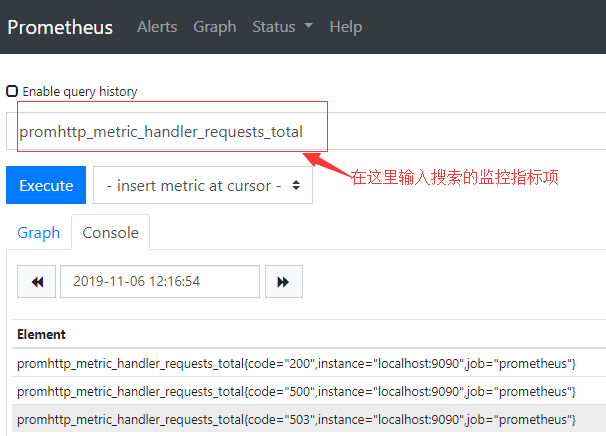Click the Prometheus brand link

pos(60,27)
